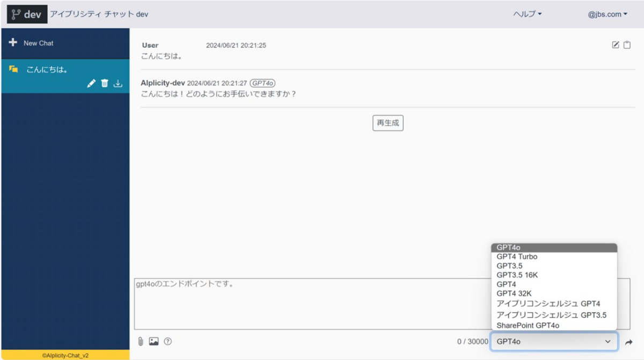The image size is (644, 360).
Task: Click the 0 / 30000 character counter
Action: pyautogui.click(x=473, y=341)
